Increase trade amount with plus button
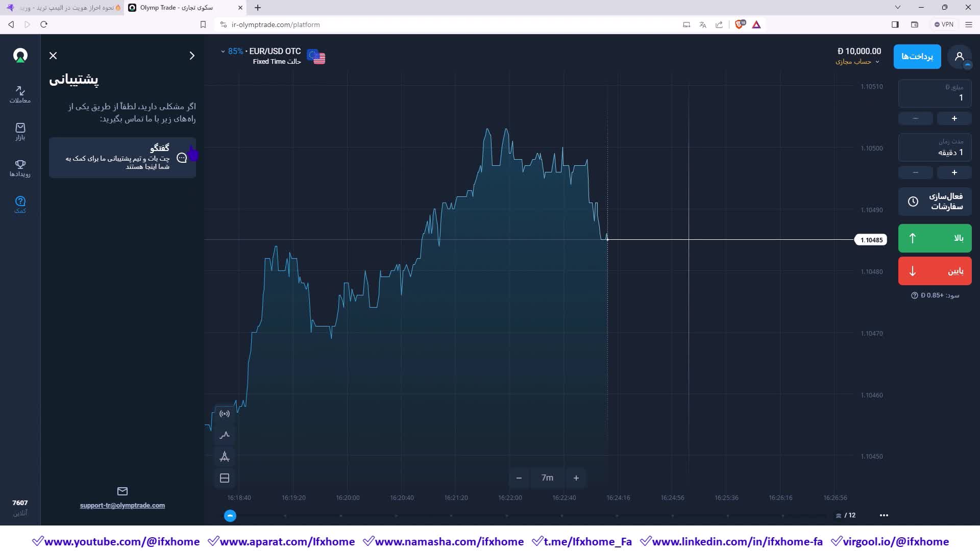 click(954, 118)
